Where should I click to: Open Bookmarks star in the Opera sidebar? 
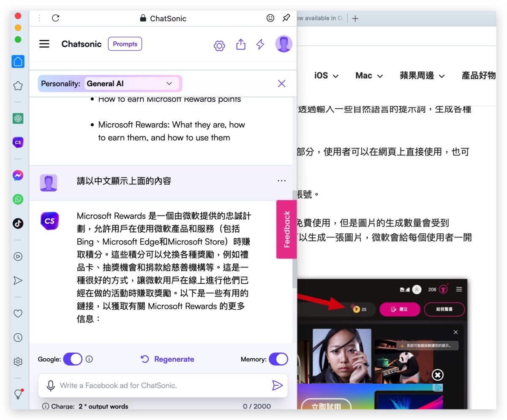(18, 86)
